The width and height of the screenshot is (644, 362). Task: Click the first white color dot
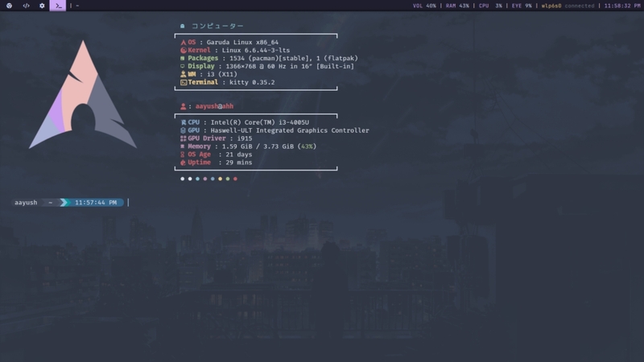point(183,179)
